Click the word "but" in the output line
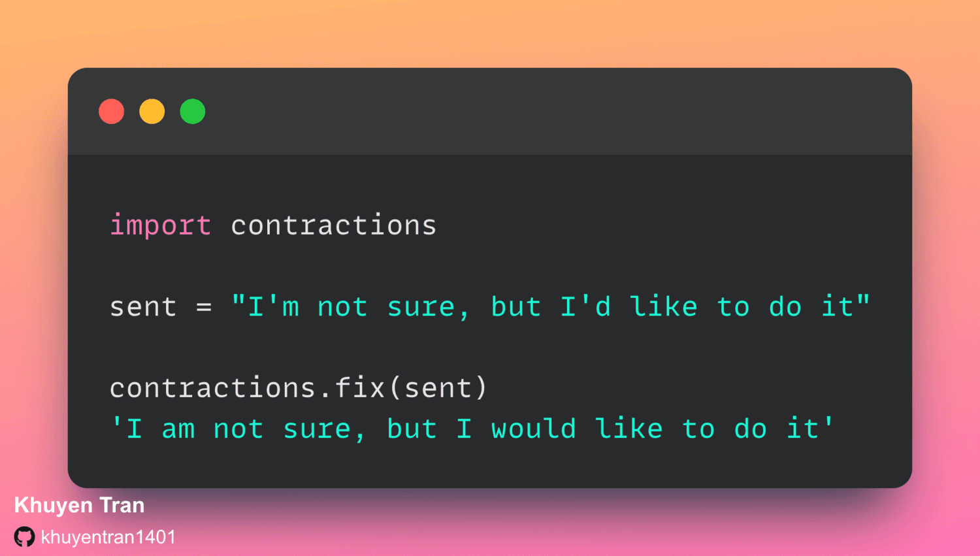This screenshot has height=556, width=980. pos(412,429)
